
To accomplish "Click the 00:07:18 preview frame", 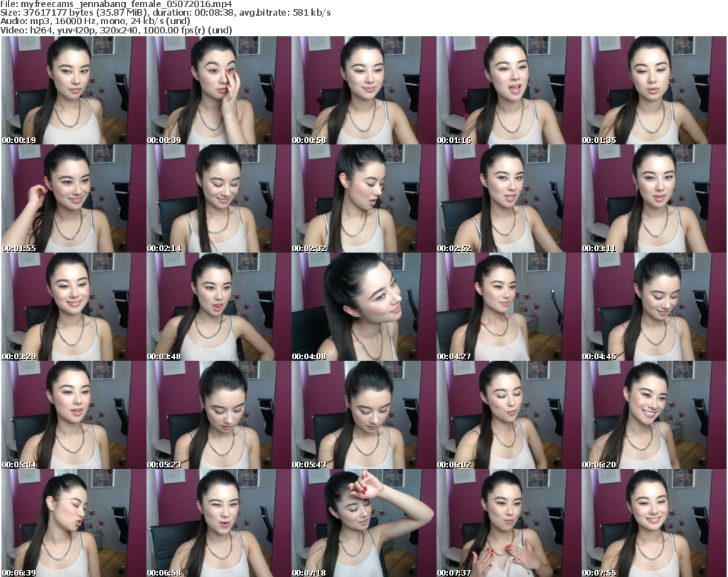I will pos(363,523).
